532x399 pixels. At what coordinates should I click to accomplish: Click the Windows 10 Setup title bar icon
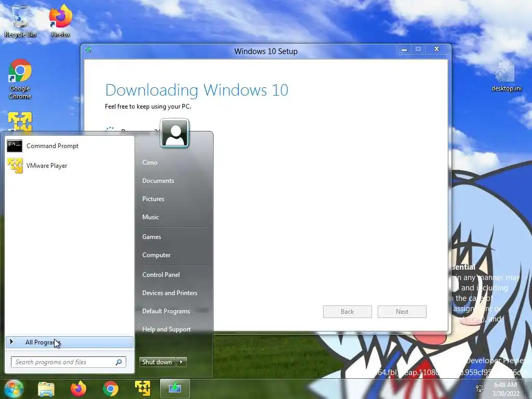88,50
